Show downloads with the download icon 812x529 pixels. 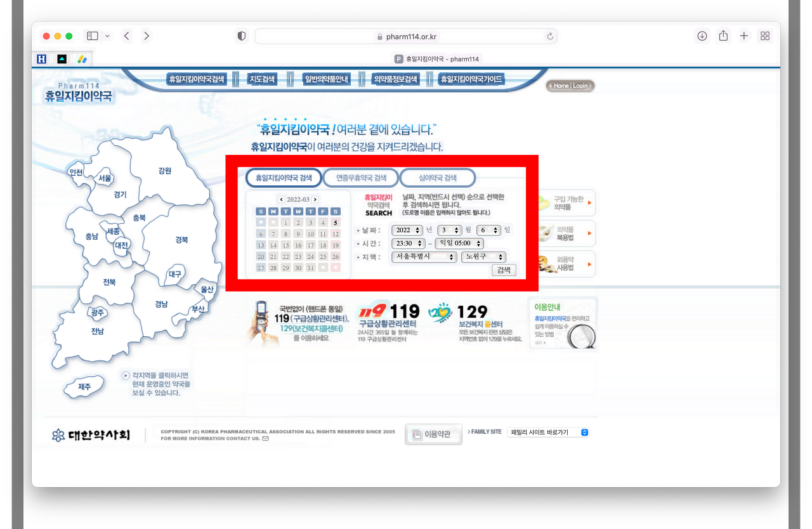point(702,36)
